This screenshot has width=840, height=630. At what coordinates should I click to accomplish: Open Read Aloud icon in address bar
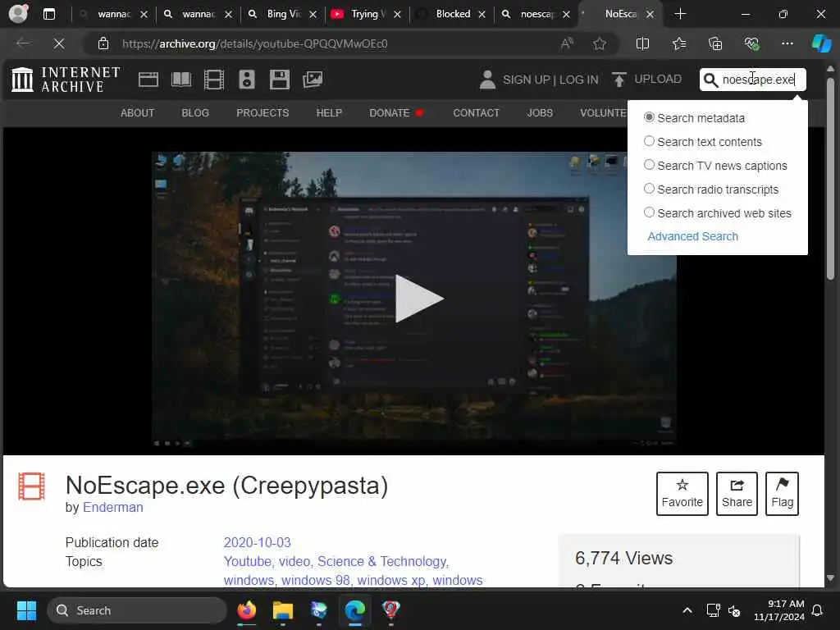[x=567, y=43]
